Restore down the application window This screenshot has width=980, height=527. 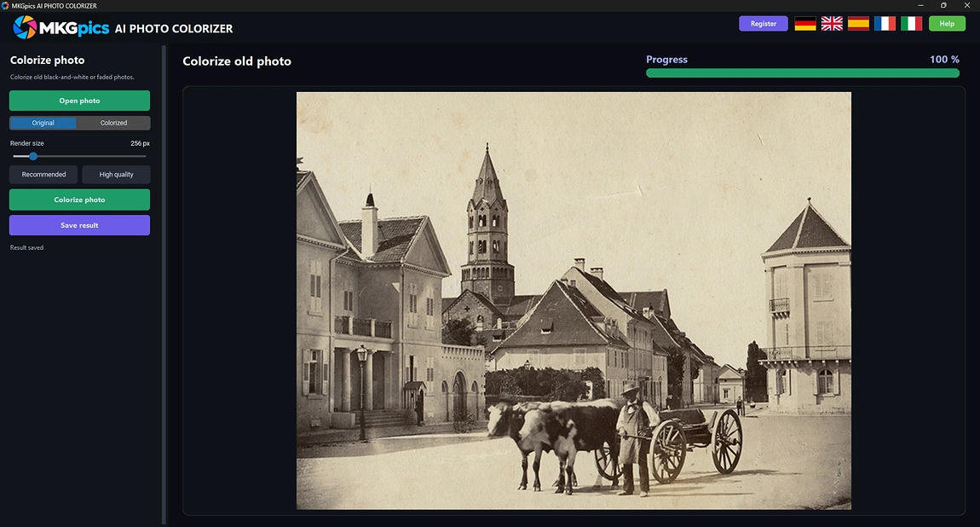[943, 6]
